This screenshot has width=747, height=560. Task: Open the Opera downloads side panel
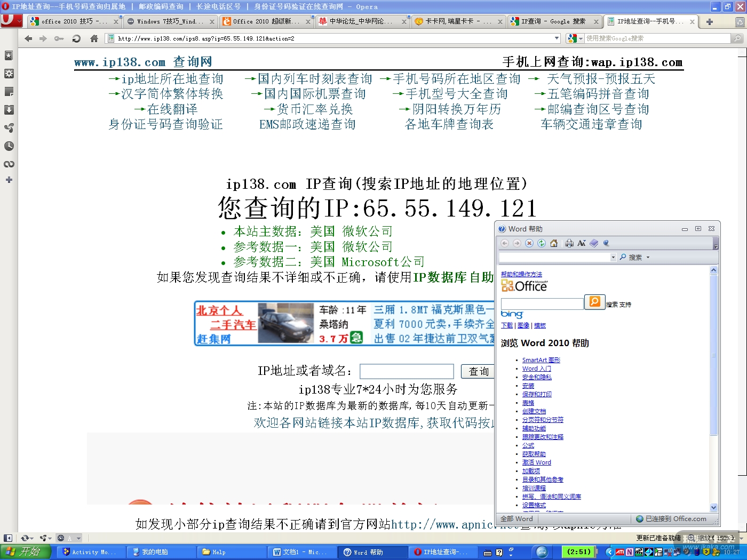(9, 110)
